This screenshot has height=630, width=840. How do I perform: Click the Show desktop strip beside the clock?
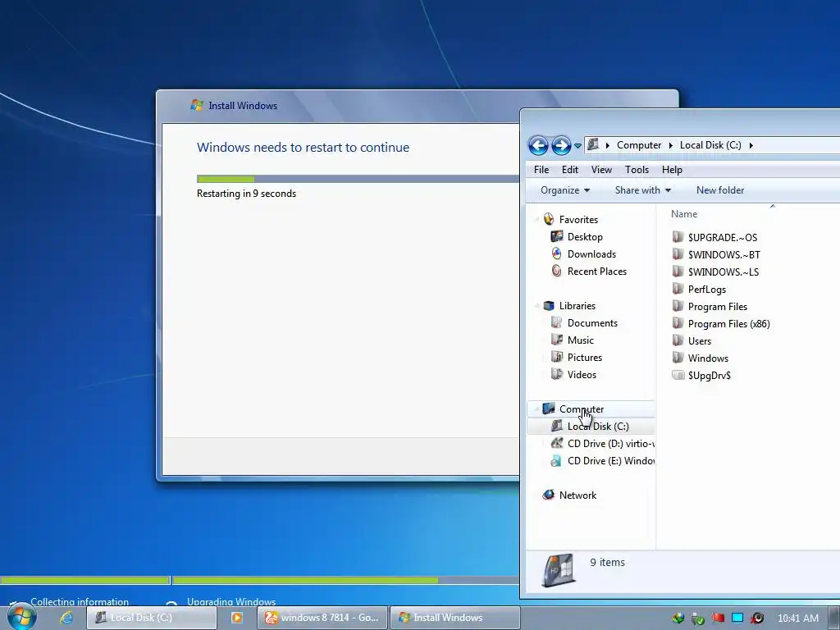tap(834, 619)
